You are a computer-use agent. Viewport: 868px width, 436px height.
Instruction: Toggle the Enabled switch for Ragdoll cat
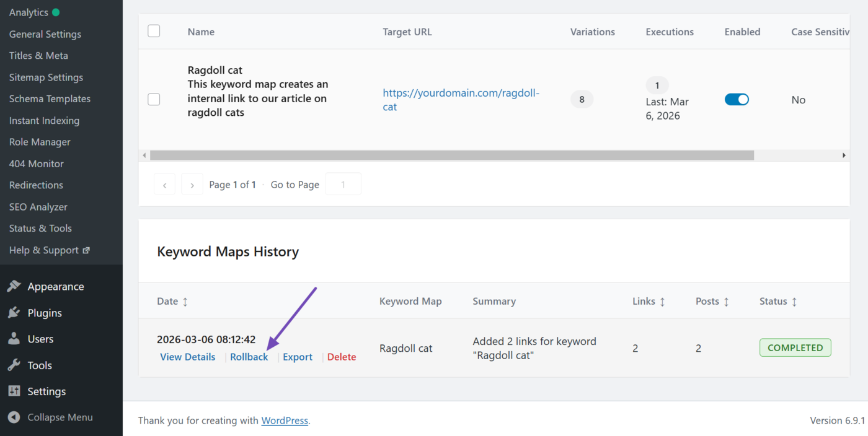pos(737,99)
